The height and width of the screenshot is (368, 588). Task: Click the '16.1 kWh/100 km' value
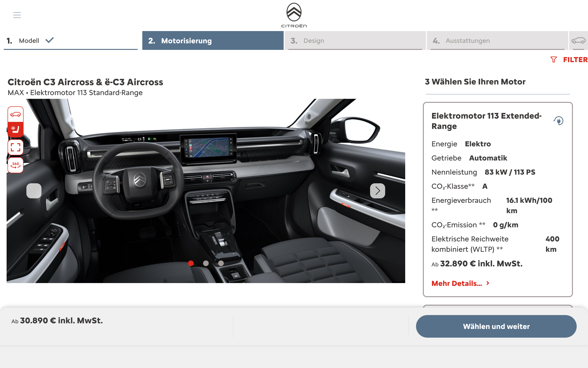[x=529, y=205]
